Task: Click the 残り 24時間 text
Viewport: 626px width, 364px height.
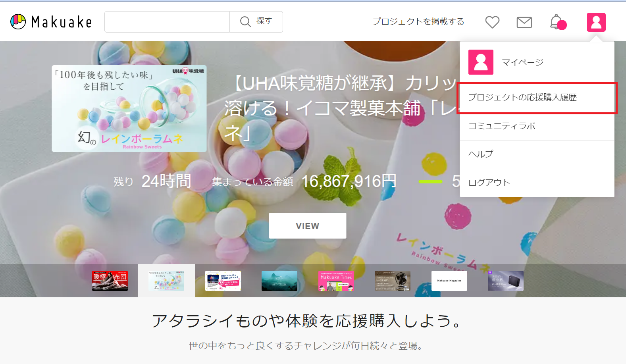Action: point(152,181)
